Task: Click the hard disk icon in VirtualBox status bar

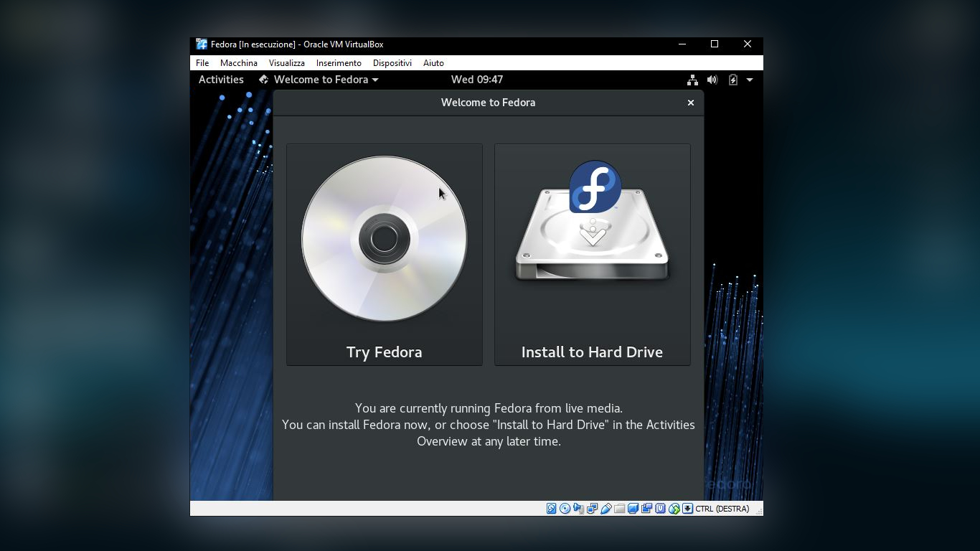Action: 550,508
